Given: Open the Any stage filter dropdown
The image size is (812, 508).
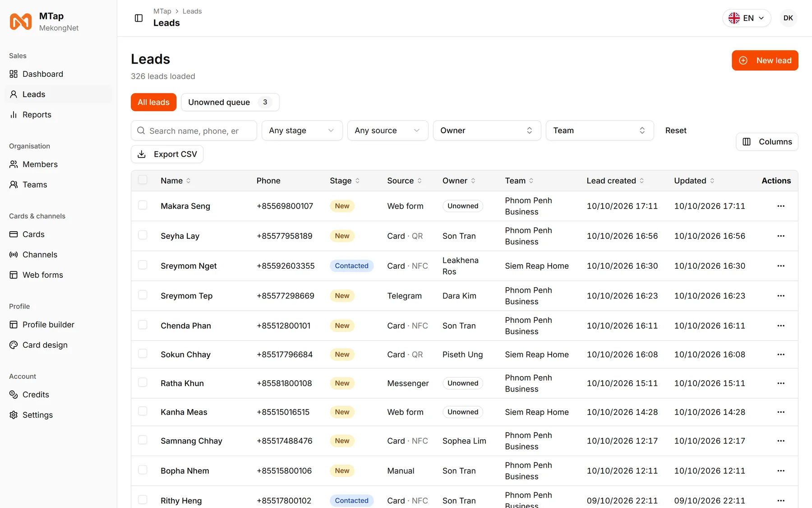Looking at the screenshot, I should [302, 130].
